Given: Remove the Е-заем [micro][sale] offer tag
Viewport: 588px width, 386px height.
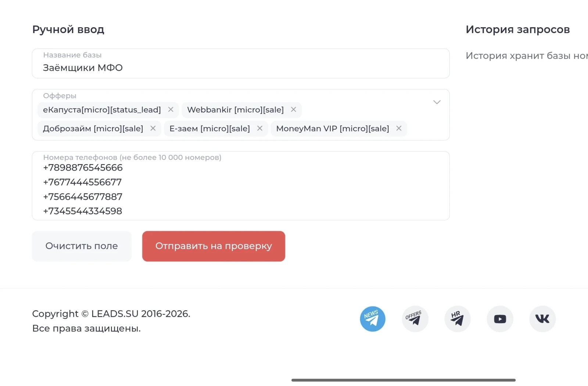Looking at the screenshot, I should click(x=260, y=128).
